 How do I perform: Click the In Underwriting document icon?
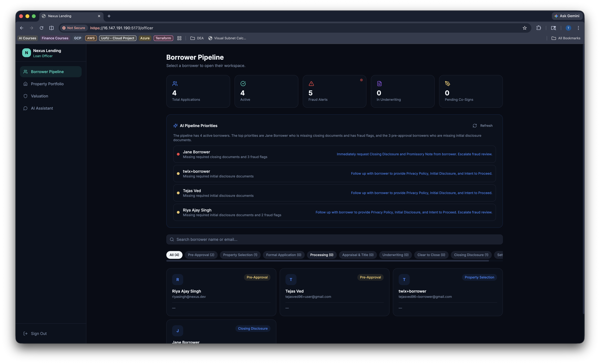click(x=379, y=84)
